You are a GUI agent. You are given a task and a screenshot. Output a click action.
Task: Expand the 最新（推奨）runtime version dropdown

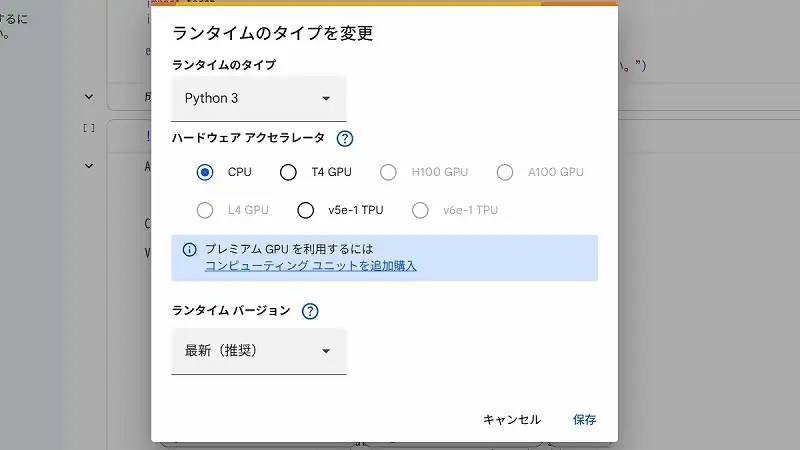[258, 350]
